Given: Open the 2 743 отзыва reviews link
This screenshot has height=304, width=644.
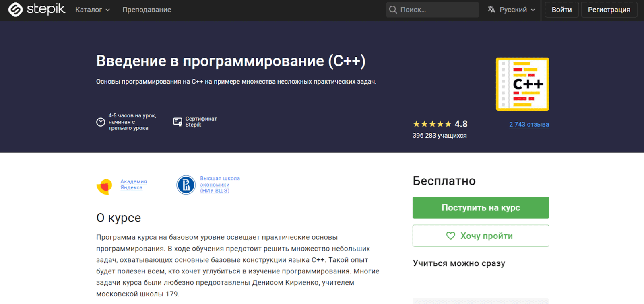Looking at the screenshot, I should tap(528, 125).
